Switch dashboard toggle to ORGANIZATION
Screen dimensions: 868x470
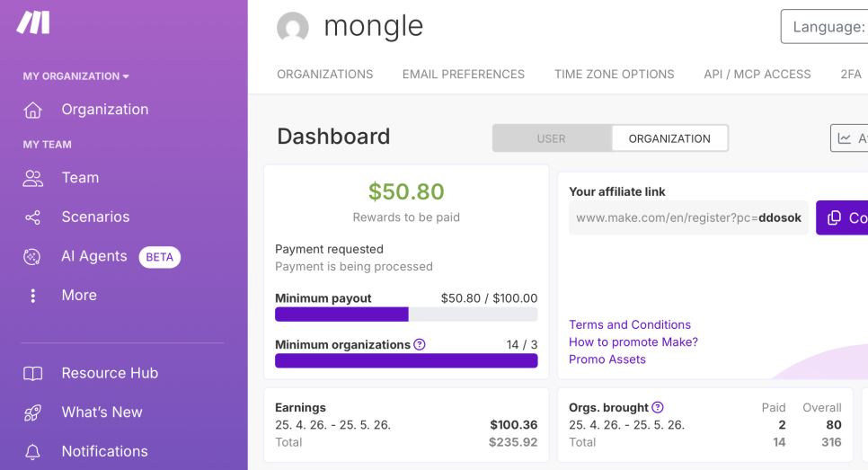point(669,138)
